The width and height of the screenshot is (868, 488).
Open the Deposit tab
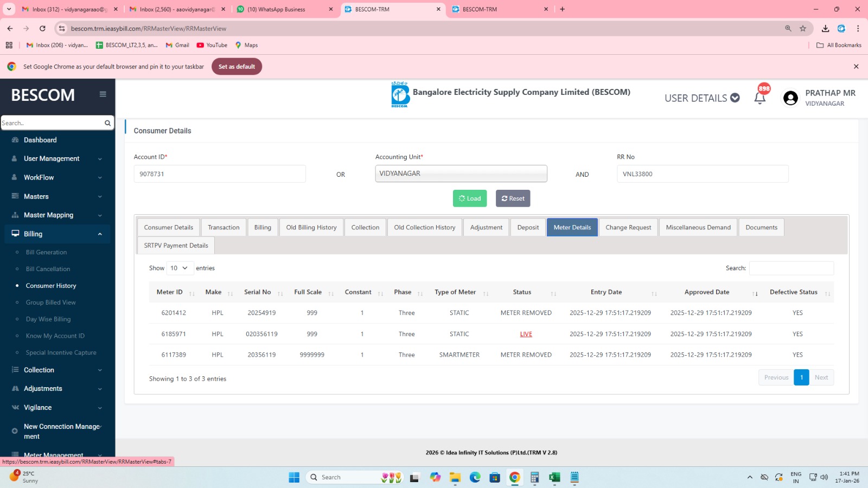(528, 228)
